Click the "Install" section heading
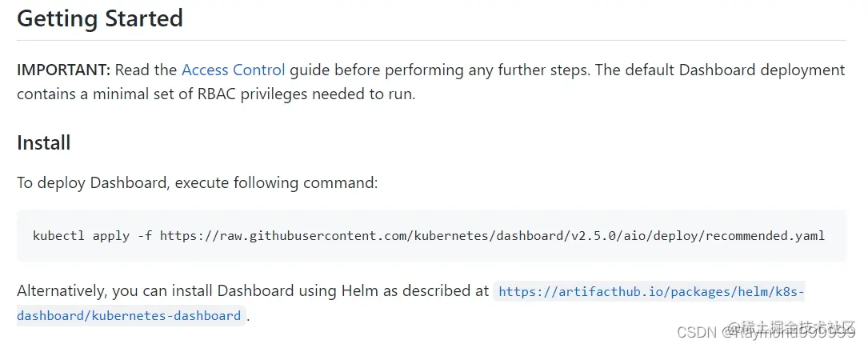The width and height of the screenshot is (868, 348). pos(44,142)
